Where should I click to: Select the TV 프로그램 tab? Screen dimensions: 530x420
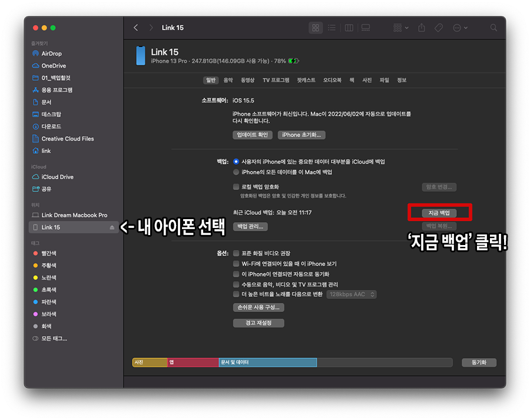tap(276, 80)
